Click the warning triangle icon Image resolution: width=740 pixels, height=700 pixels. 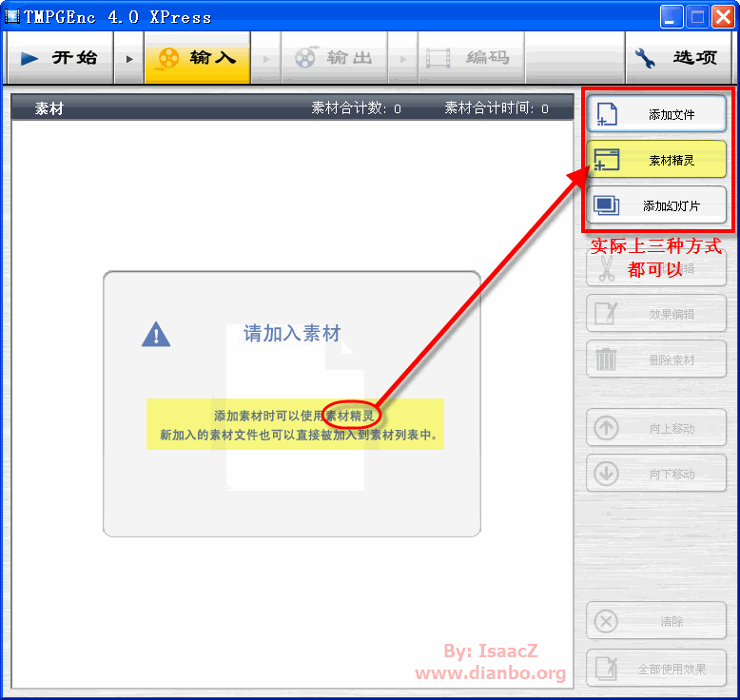[156, 334]
